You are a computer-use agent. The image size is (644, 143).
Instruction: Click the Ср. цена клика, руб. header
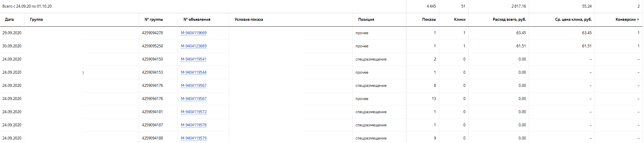(x=573, y=20)
